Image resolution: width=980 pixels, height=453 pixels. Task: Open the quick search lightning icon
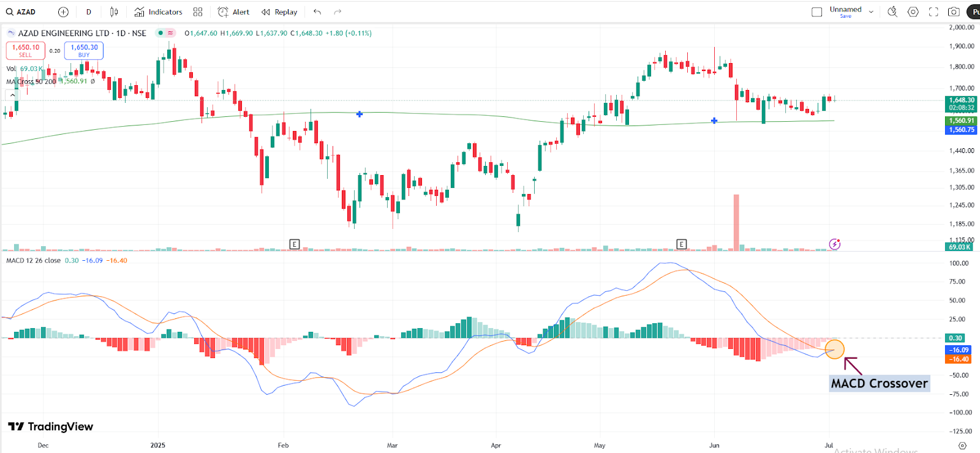(x=892, y=12)
